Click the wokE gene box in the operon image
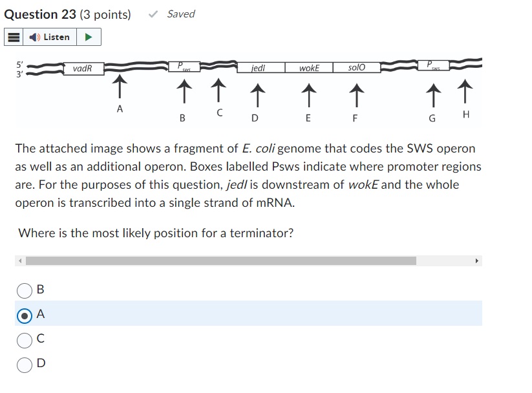 [308, 67]
